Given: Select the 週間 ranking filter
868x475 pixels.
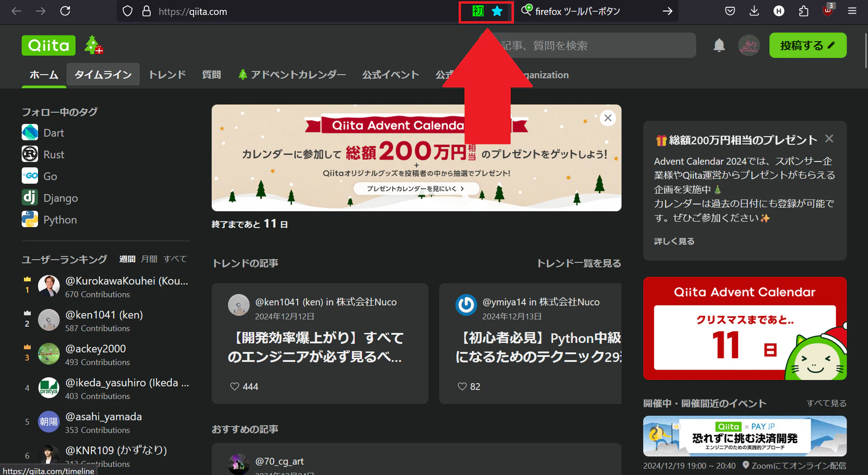Looking at the screenshot, I should click(127, 259).
